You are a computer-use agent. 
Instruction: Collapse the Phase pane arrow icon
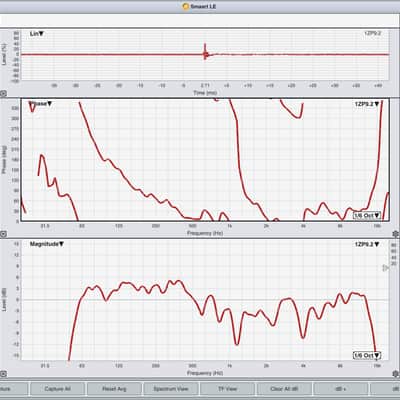(3, 234)
